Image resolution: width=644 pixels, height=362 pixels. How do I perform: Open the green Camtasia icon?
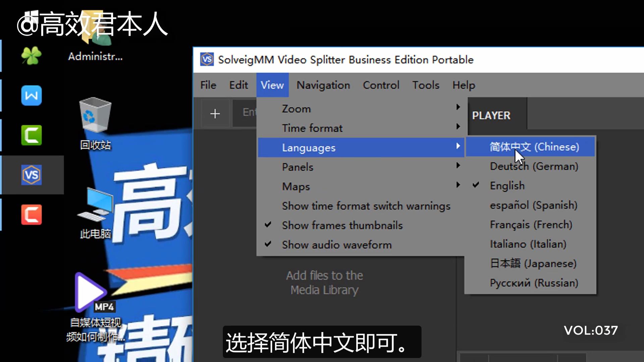32,135
